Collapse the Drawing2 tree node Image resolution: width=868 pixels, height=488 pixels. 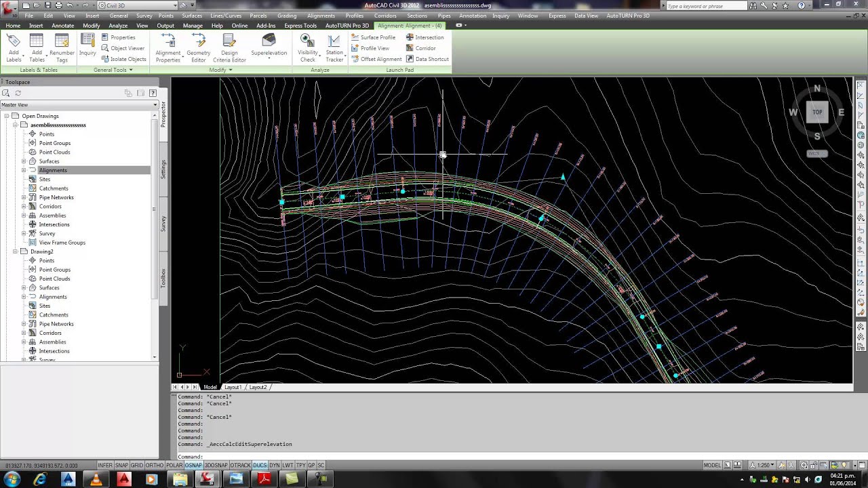(x=15, y=251)
